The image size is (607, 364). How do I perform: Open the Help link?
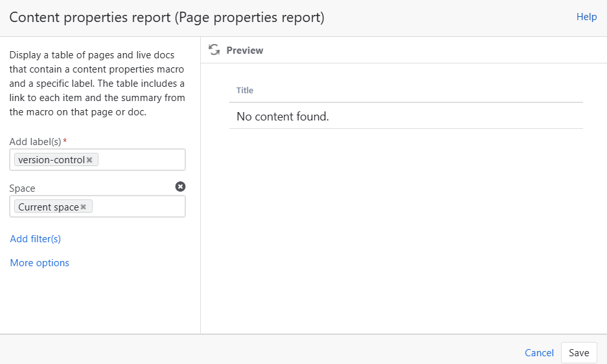pyautogui.click(x=586, y=17)
